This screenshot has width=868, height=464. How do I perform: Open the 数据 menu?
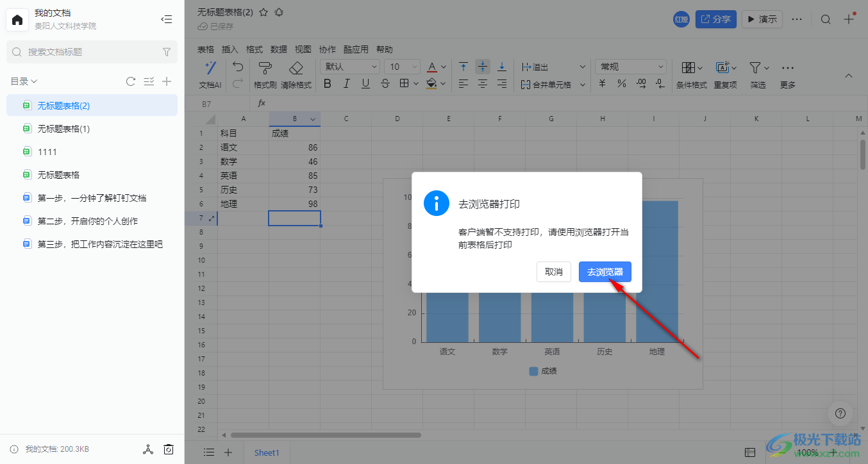279,49
